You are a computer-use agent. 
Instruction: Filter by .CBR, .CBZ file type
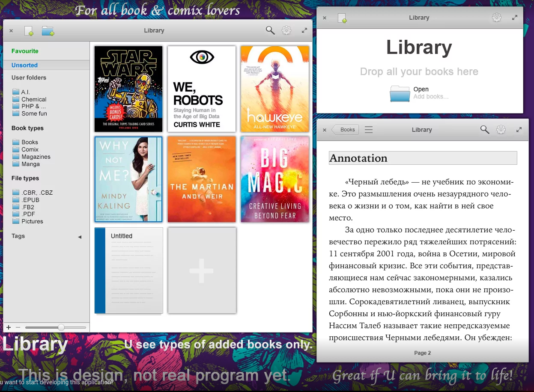(x=33, y=193)
